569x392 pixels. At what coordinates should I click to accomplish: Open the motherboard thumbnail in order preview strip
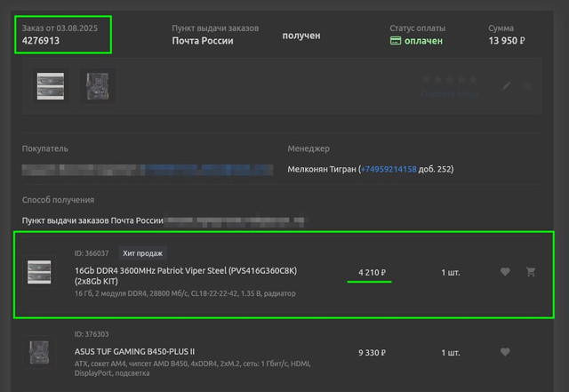pyautogui.click(x=97, y=86)
